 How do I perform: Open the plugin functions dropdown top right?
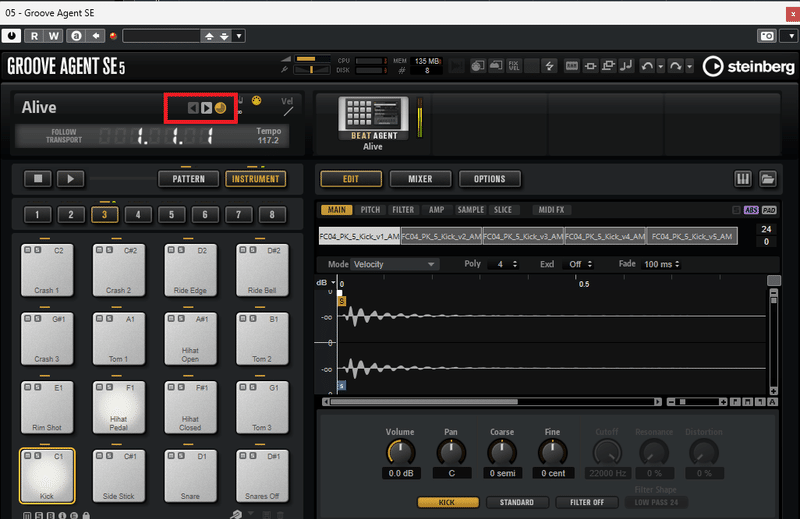791,36
